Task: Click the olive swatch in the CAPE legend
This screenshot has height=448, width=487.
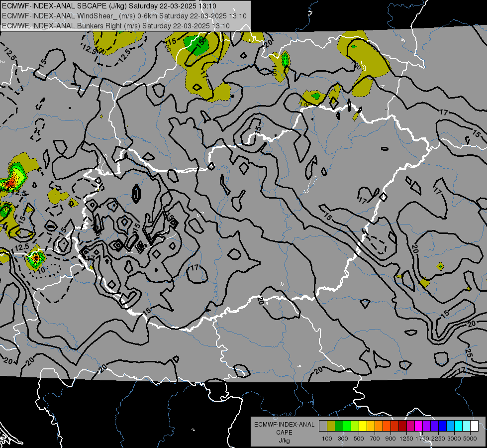Action: 331,426
